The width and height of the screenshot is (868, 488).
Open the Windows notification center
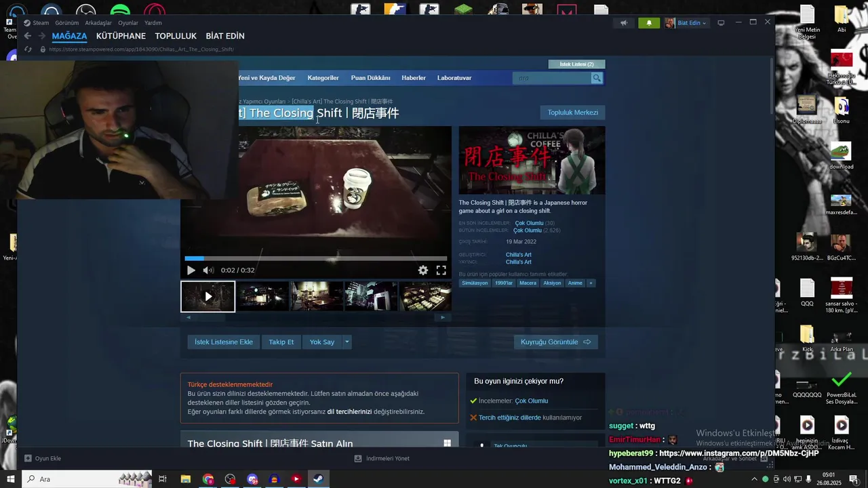click(x=854, y=479)
